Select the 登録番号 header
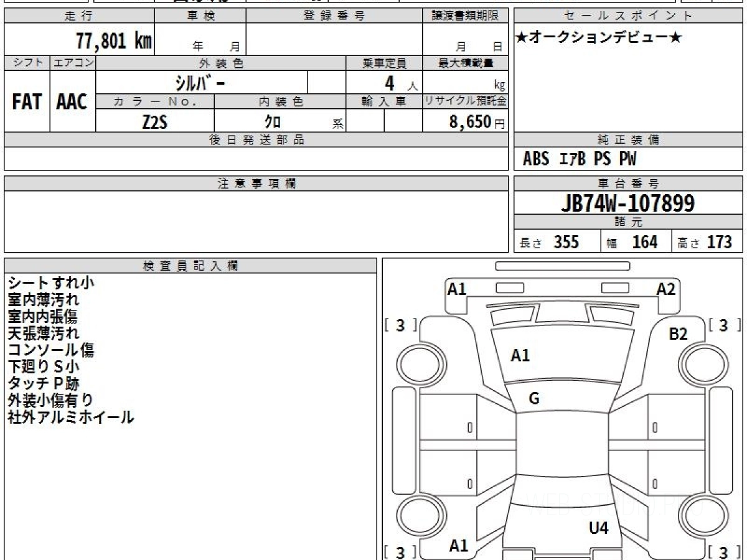The height and width of the screenshot is (560, 747). tap(334, 16)
